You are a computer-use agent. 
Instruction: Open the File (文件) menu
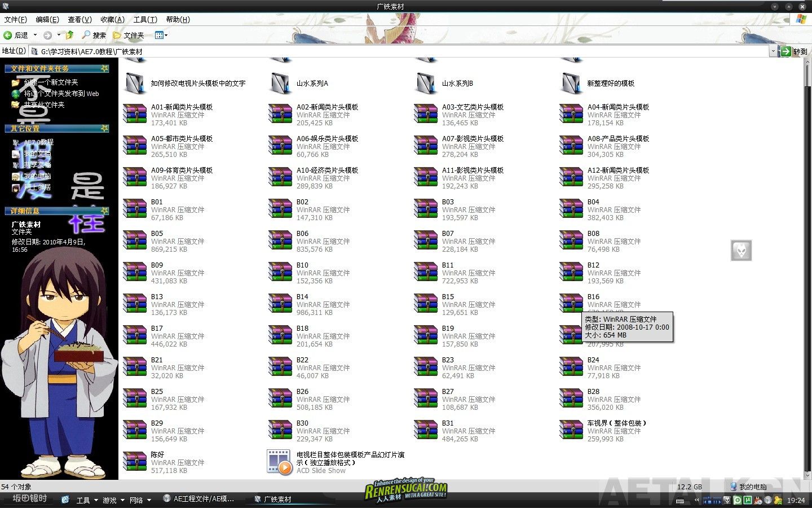(15, 19)
